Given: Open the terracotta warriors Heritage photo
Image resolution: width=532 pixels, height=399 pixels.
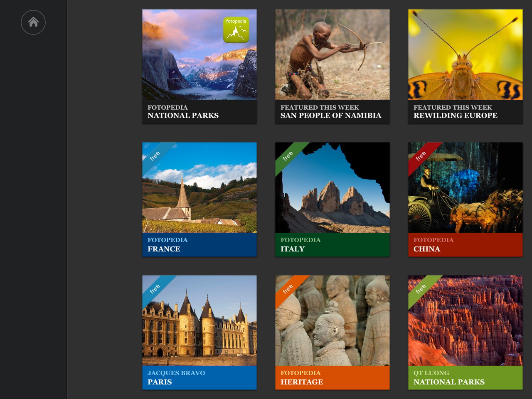Looking at the screenshot, I should [x=332, y=320].
